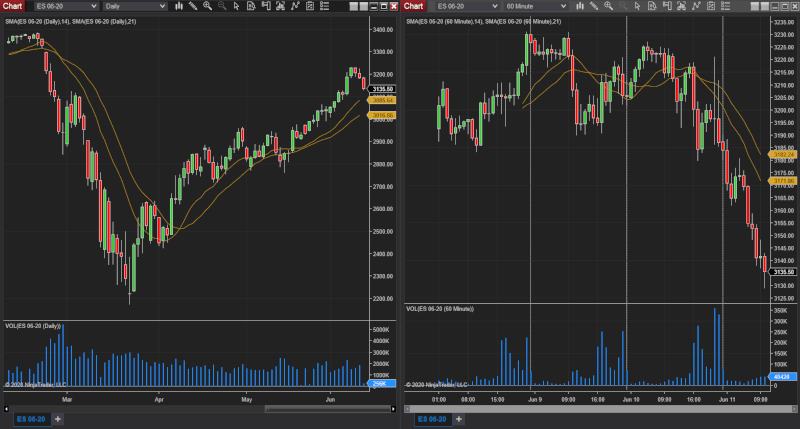The width and height of the screenshot is (800, 429).
Task: Add new tab with plus button under Daily chart
Action: pos(58,419)
